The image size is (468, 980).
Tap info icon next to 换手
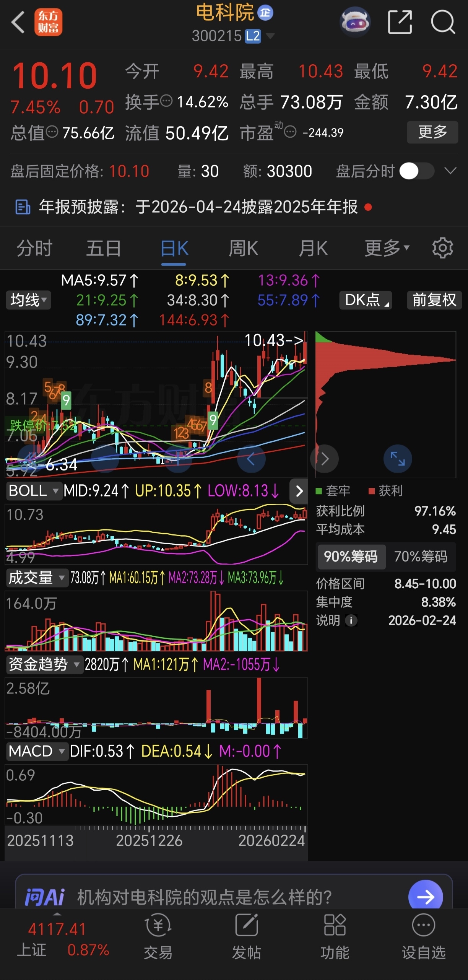[x=166, y=101]
